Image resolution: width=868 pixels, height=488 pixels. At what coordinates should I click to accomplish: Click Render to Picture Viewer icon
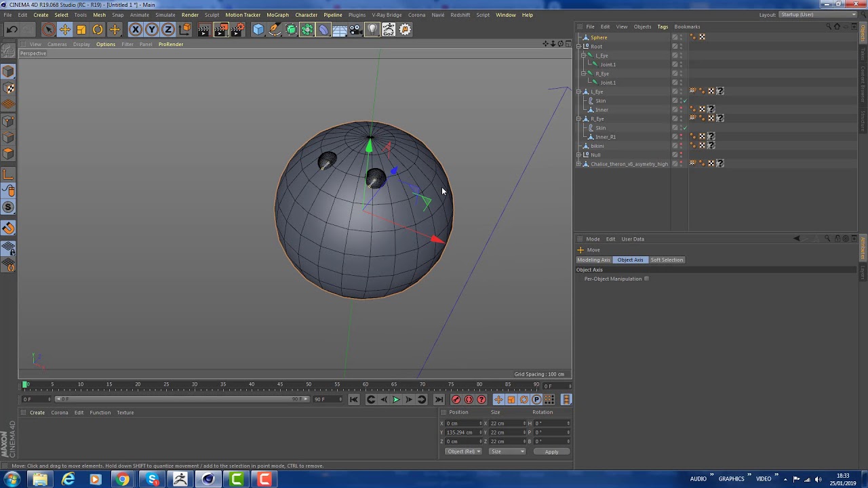point(220,29)
